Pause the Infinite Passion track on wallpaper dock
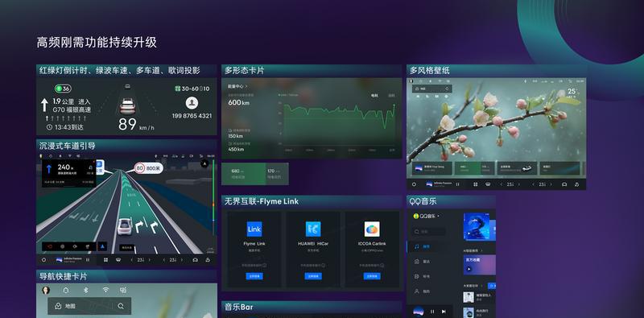 coord(457,184)
